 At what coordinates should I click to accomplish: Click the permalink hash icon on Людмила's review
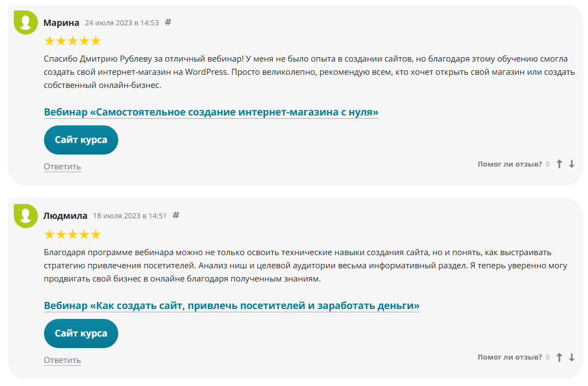(175, 216)
